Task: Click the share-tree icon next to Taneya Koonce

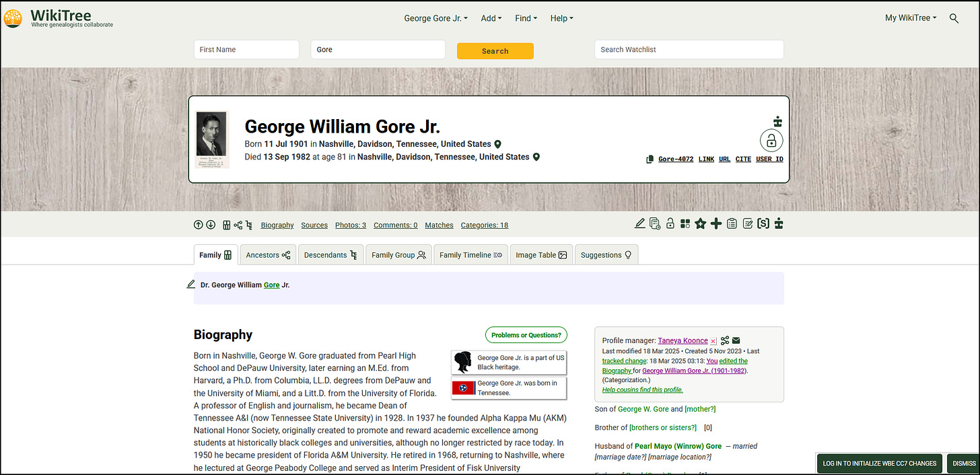Action: tap(725, 340)
